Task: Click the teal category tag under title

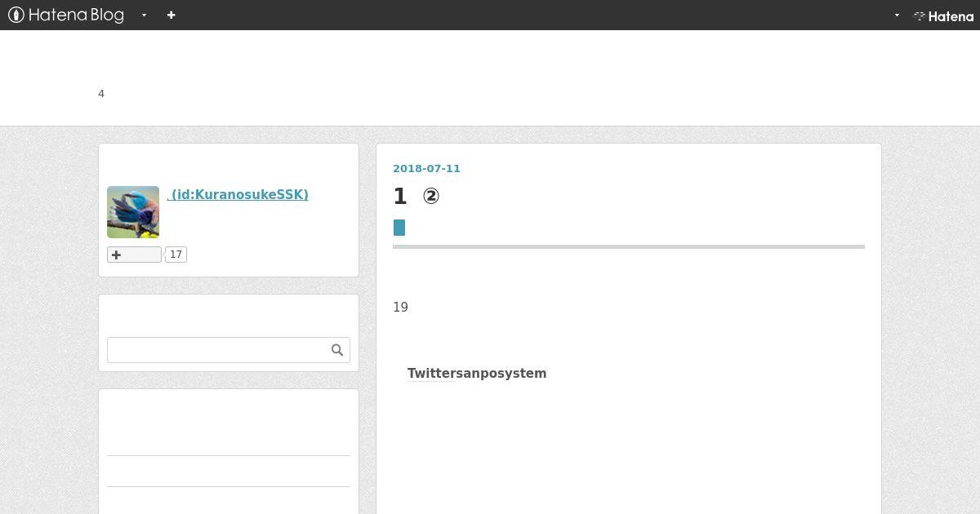Action: (399, 228)
